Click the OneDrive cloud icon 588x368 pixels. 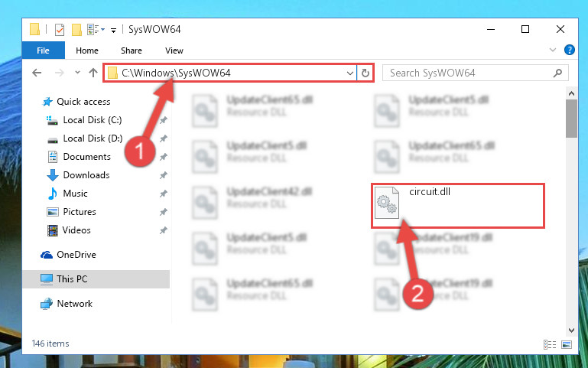click(47, 255)
